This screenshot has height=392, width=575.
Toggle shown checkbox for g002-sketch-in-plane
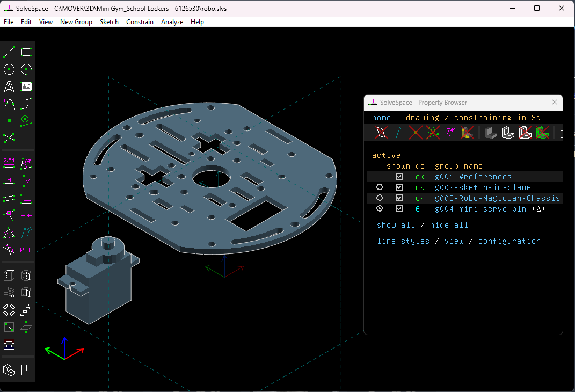tap(399, 187)
